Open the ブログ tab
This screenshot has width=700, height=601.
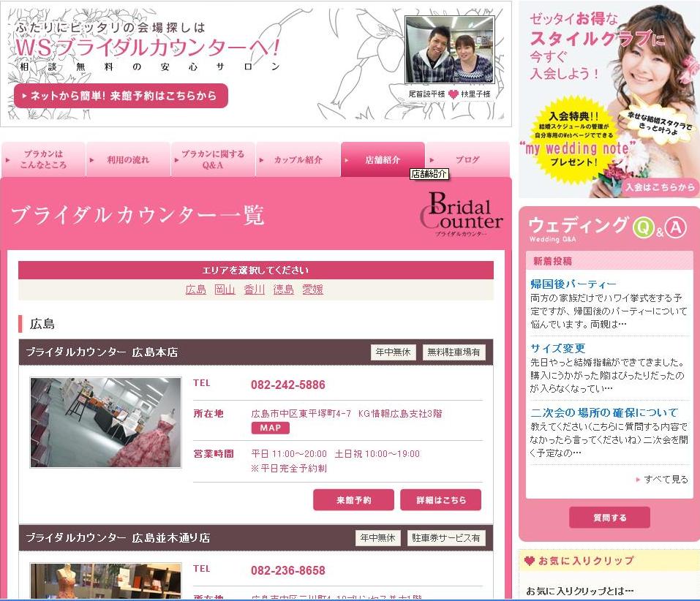tap(467, 159)
